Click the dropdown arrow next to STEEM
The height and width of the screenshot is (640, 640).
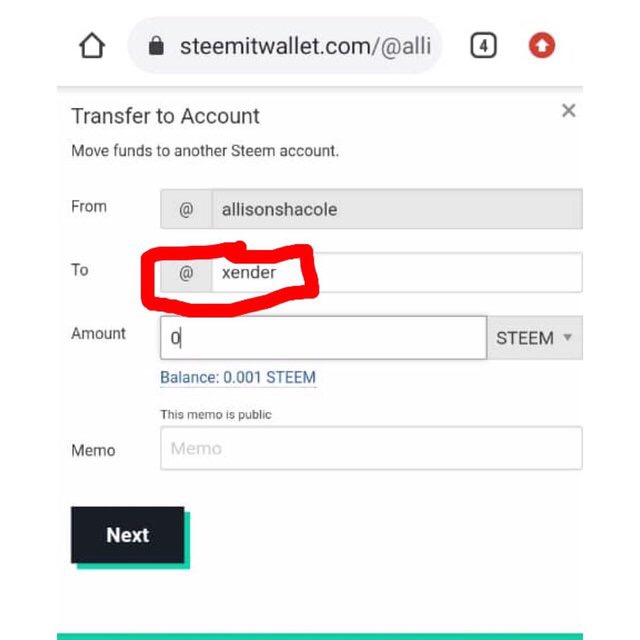tap(567, 337)
